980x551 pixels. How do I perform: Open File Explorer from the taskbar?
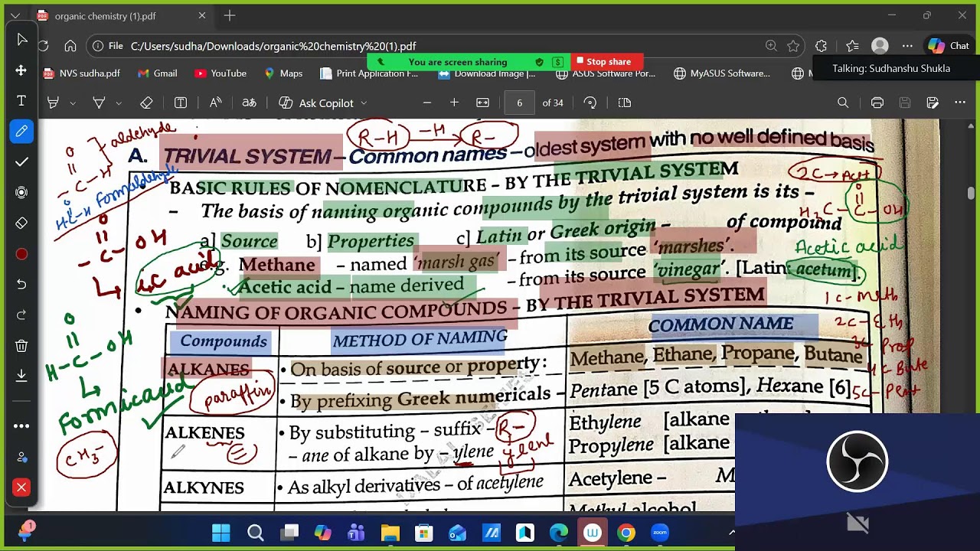(390, 533)
